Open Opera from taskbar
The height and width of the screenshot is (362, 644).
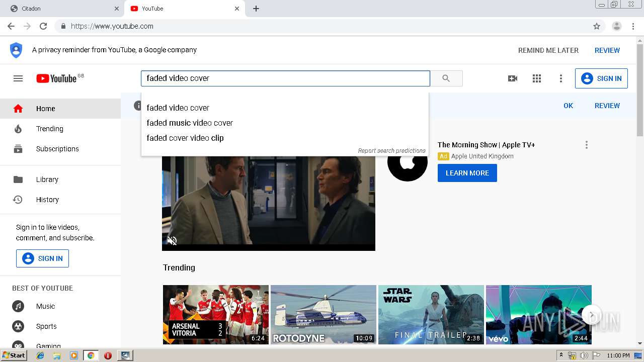[108, 355]
